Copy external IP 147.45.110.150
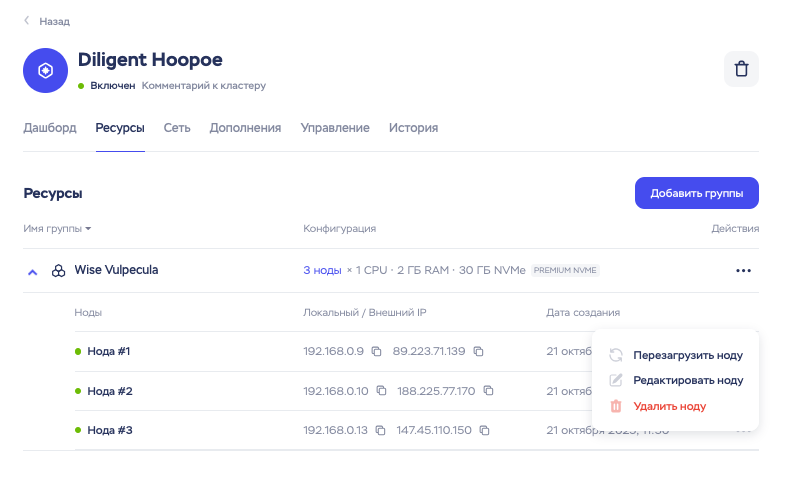 tap(484, 431)
